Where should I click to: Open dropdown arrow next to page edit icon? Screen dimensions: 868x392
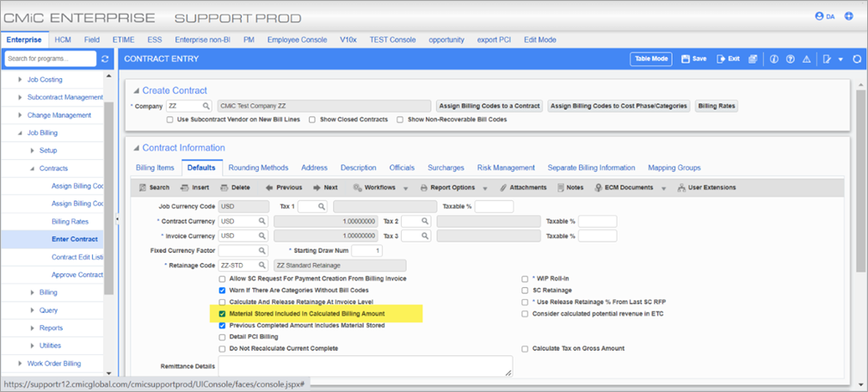840,59
